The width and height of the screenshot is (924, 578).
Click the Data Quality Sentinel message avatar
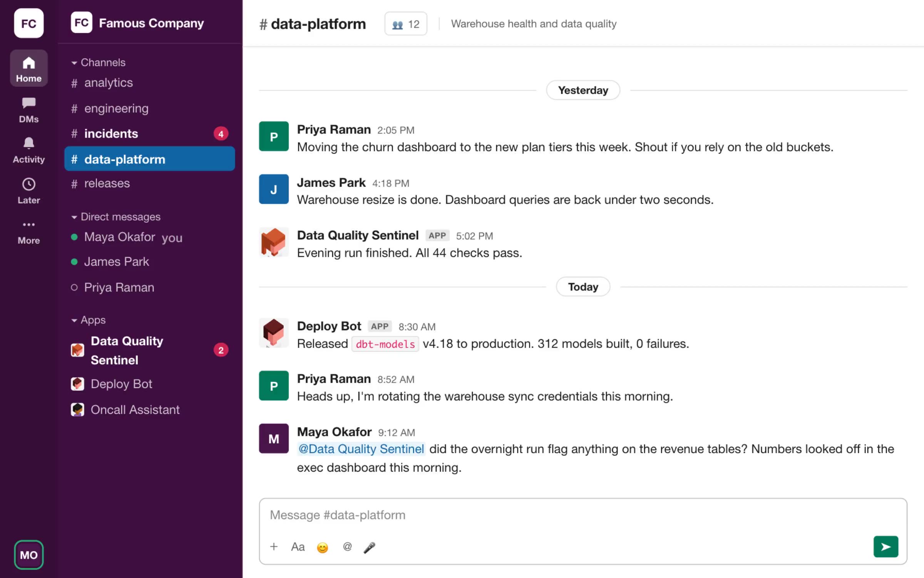pyautogui.click(x=274, y=242)
